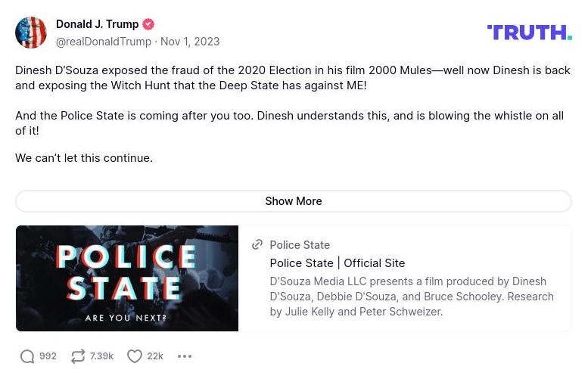Viewport: 588px width, 379px height.
Task: Click the 7.39k ReTruth count
Action: point(101,356)
